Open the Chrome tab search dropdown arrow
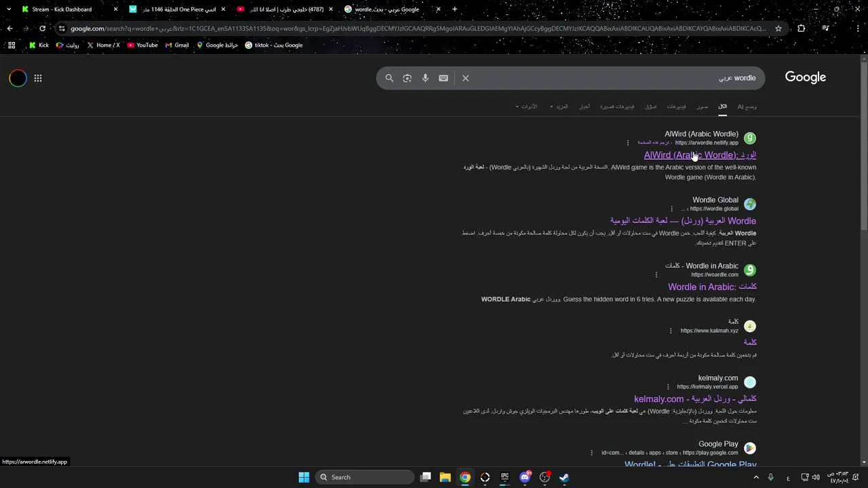The image size is (868, 488). [x=9, y=9]
